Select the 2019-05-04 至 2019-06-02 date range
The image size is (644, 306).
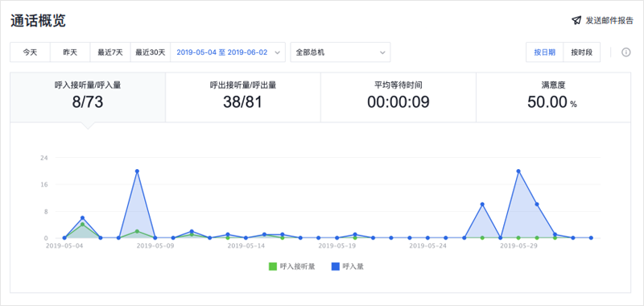coord(222,52)
